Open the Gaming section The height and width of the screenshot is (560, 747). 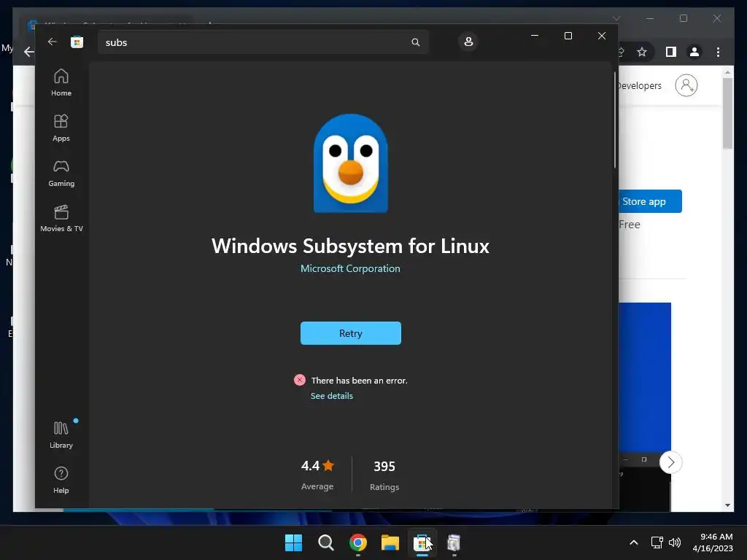coord(61,174)
